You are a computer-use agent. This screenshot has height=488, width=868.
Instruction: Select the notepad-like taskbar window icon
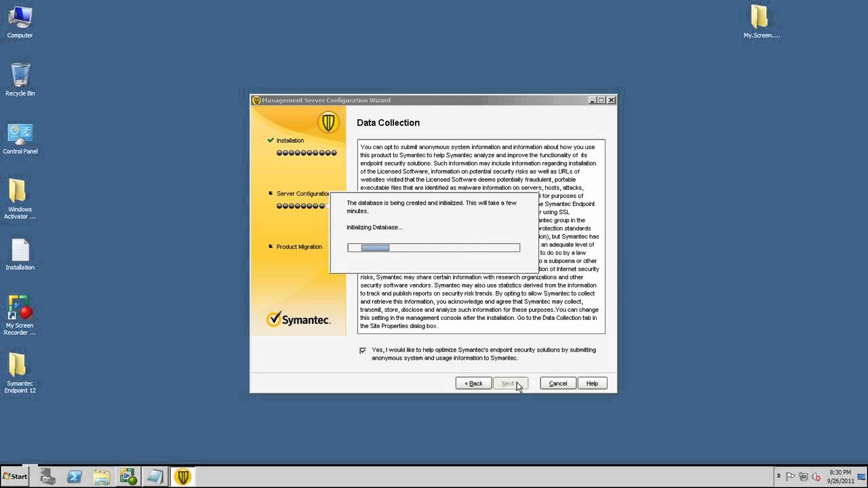click(x=155, y=476)
